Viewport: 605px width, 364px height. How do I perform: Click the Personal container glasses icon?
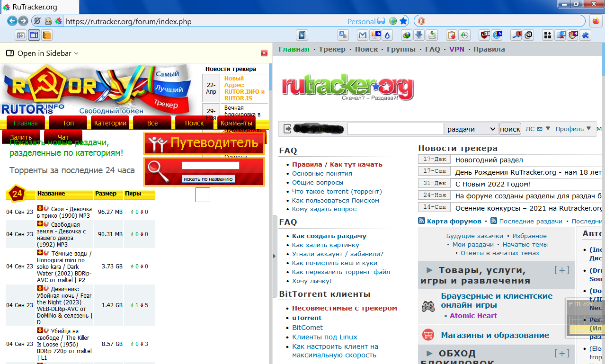381,21
